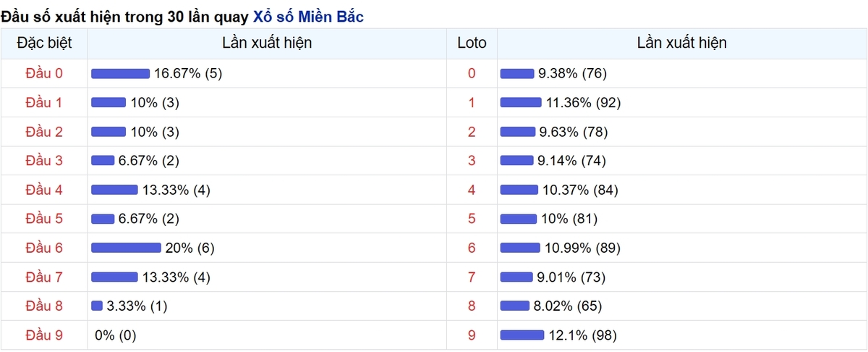Click the 20% (6) progress bar
The width and height of the screenshot is (868, 352).
pyautogui.click(x=126, y=248)
